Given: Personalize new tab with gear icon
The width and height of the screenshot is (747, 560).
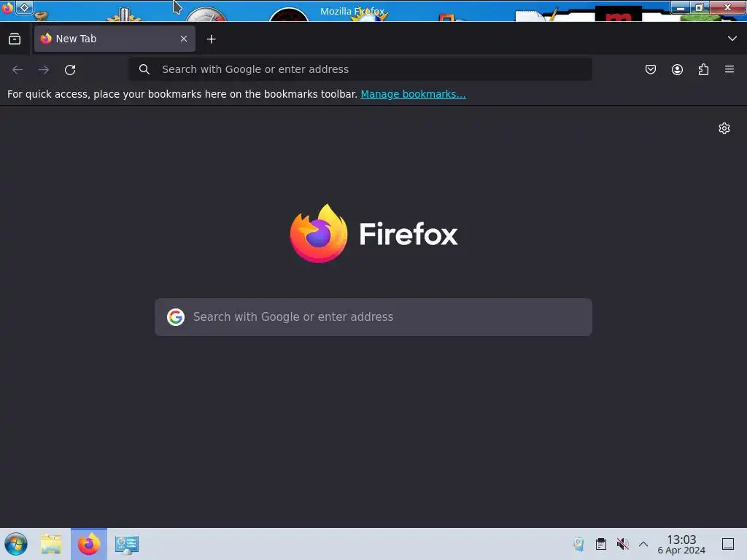Looking at the screenshot, I should 724,128.
